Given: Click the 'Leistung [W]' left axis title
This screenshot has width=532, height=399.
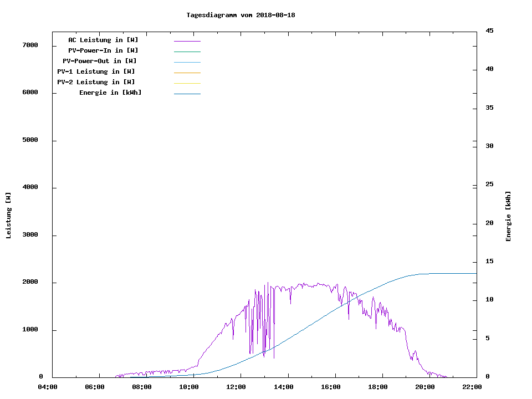Looking at the screenshot, I should click(8, 216).
